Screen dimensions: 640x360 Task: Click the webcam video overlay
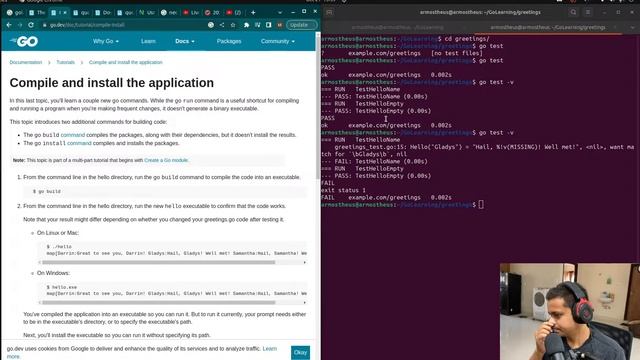[570, 311]
